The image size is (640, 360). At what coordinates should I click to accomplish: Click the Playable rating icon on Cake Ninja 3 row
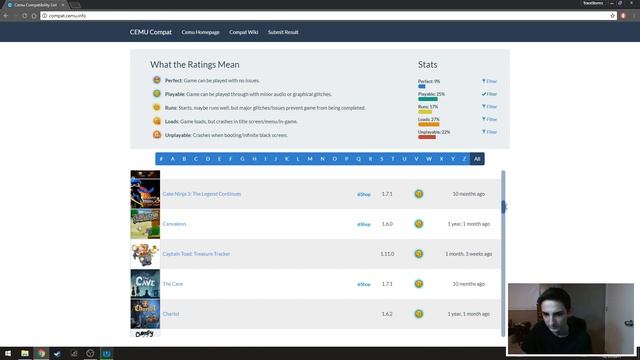pos(419,194)
